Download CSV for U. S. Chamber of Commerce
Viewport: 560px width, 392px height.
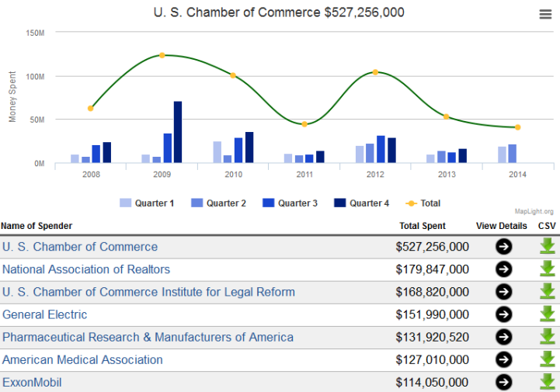point(547,247)
